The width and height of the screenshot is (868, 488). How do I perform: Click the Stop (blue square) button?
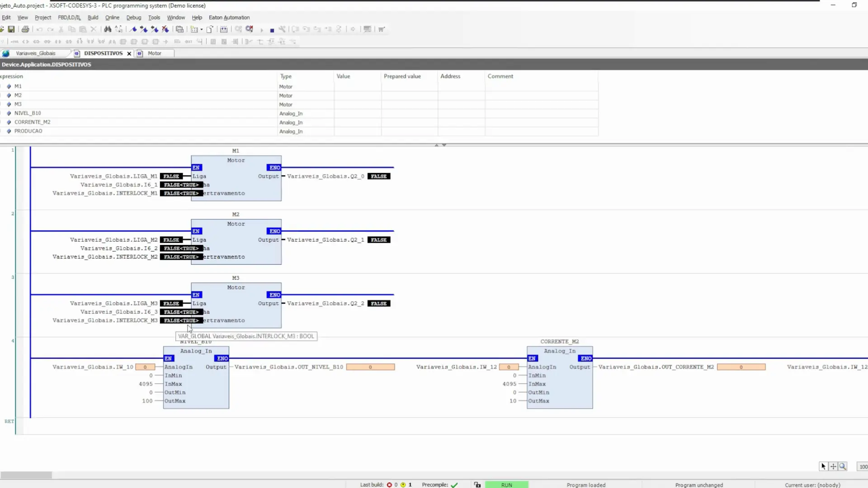pyautogui.click(x=272, y=30)
